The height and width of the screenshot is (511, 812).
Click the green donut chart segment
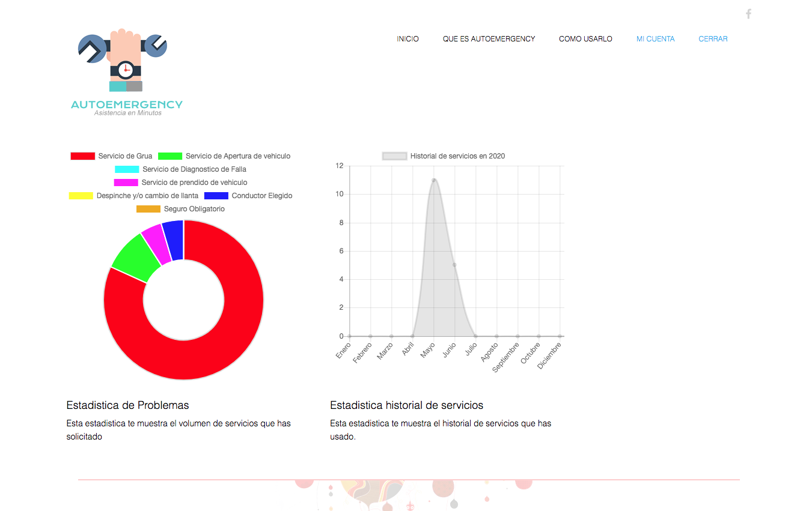point(133,258)
